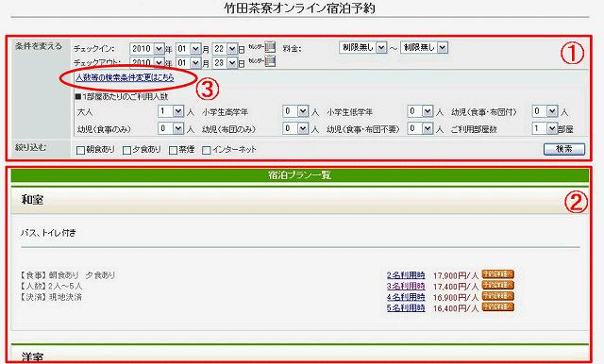This screenshot has height=364, width=604.
Task: Open the 幼児(布団のみ) count dropdown
Action: pyautogui.click(x=295, y=128)
